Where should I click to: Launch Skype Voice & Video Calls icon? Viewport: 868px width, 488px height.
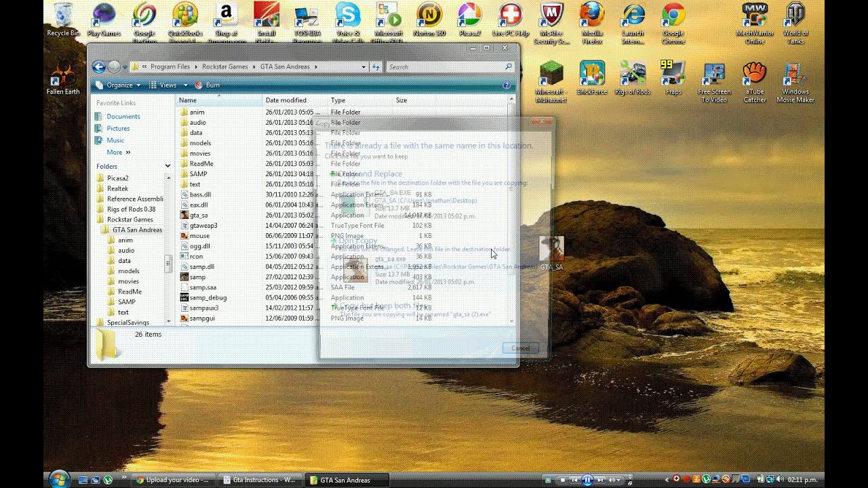coord(348,23)
